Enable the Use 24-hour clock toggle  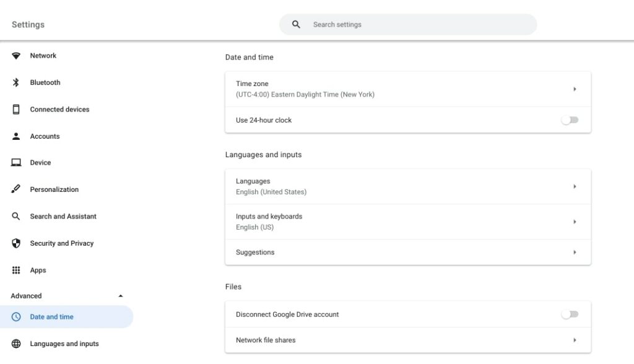tap(569, 120)
